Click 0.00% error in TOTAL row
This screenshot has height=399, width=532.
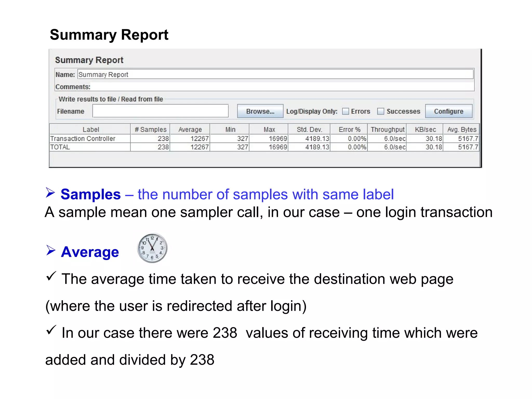(x=357, y=147)
